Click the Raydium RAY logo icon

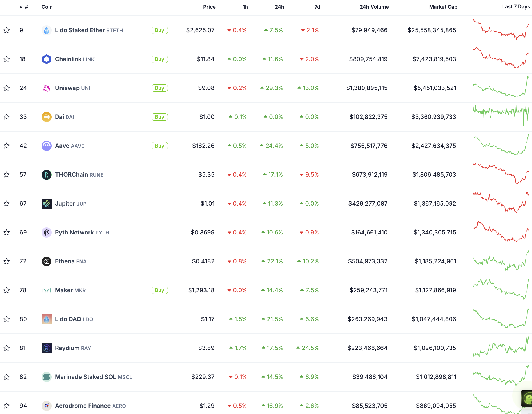coord(46,348)
